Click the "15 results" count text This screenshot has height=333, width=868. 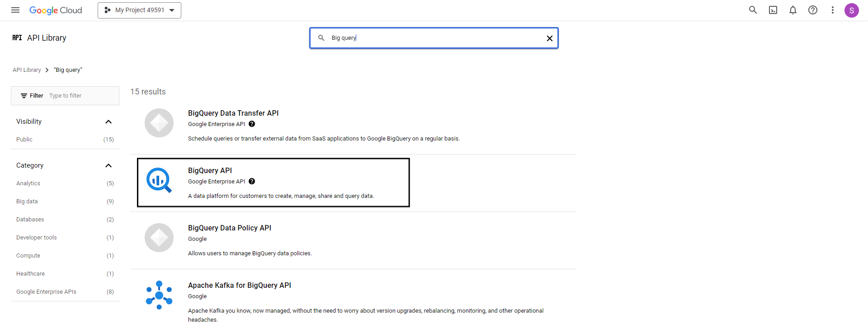pyautogui.click(x=148, y=92)
